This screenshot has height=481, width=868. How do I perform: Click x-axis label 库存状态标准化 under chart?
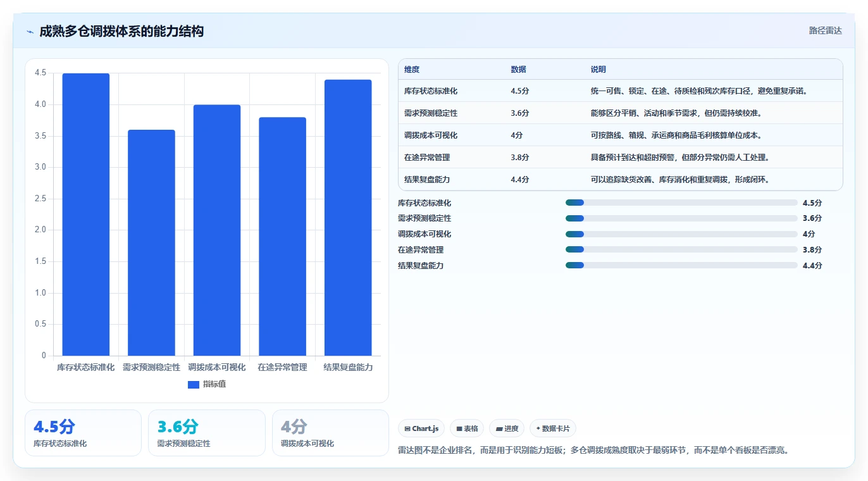tap(86, 367)
